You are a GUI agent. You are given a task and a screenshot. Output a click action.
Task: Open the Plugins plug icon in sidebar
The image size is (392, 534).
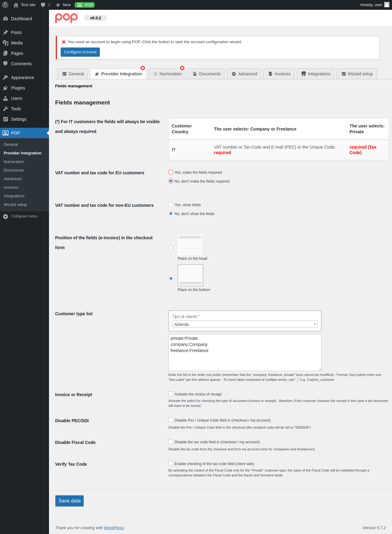(6, 88)
